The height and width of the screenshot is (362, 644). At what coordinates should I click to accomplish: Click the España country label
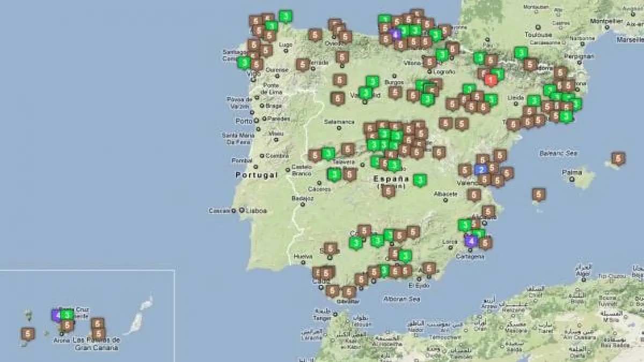[392, 179]
